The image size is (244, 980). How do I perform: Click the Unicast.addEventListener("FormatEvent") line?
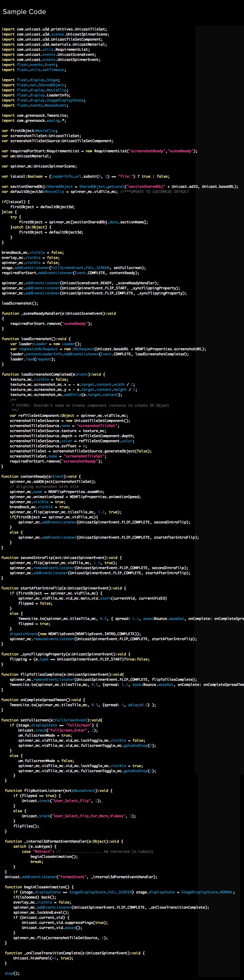[81, 877]
